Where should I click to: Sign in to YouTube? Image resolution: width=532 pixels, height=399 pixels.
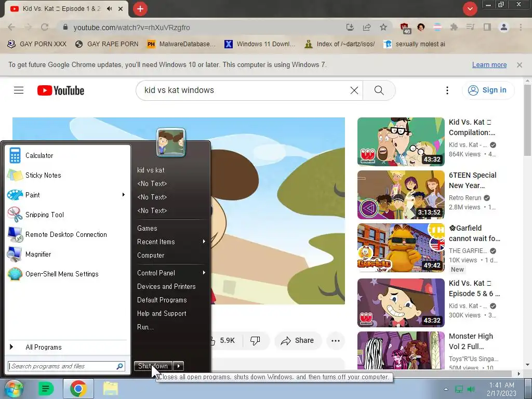tap(488, 90)
